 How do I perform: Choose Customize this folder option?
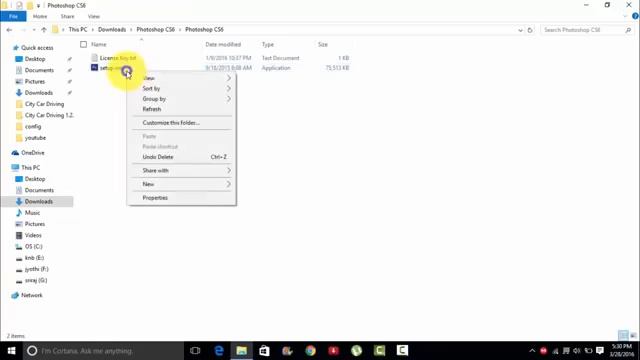tap(182, 122)
